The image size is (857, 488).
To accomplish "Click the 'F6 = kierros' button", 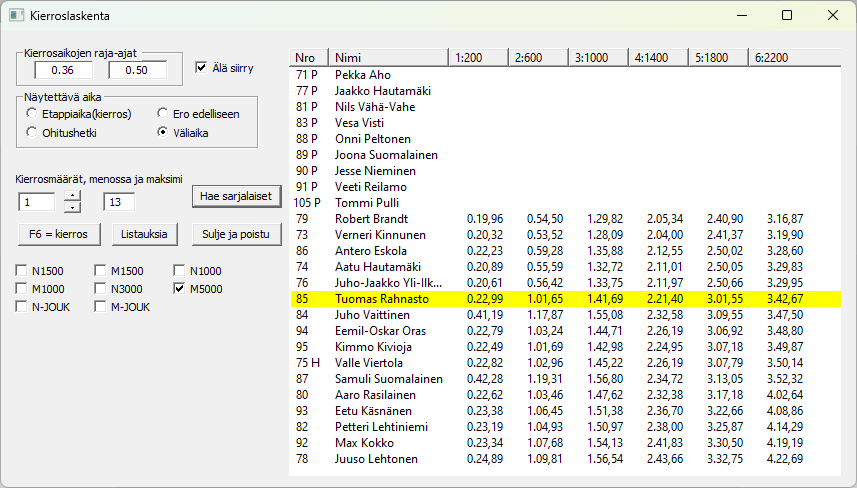I will pos(59,234).
